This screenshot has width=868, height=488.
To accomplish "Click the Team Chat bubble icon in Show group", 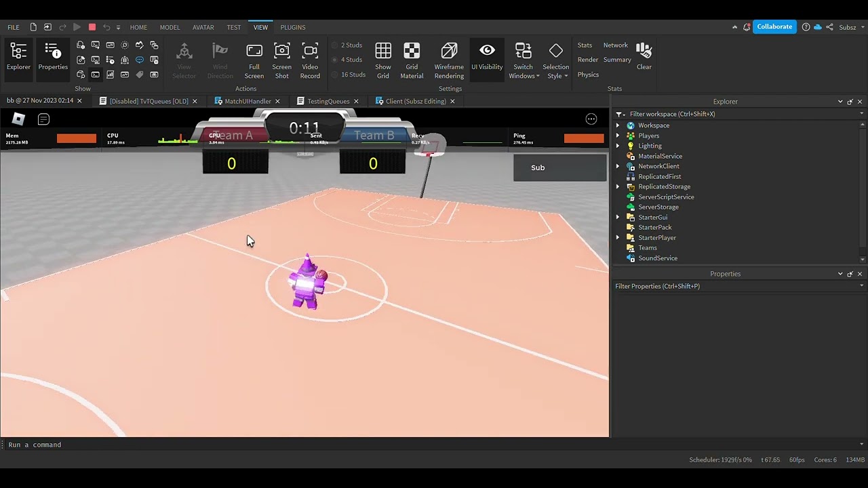I will (x=140, y=60).
